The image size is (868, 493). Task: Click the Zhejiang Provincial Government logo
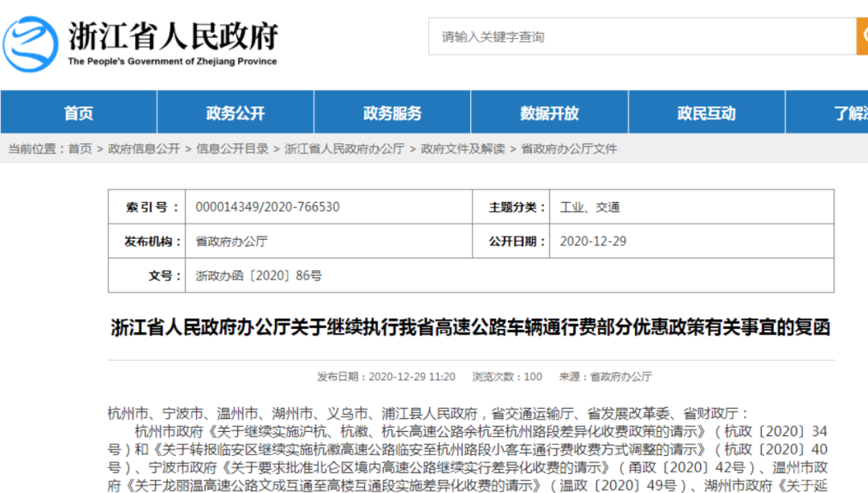32,43
